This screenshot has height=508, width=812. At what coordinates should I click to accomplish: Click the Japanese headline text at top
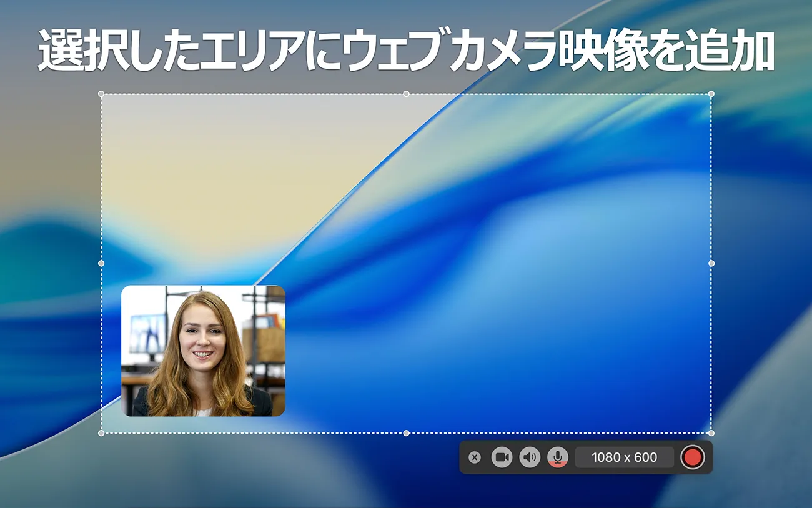tap(406, 50)
